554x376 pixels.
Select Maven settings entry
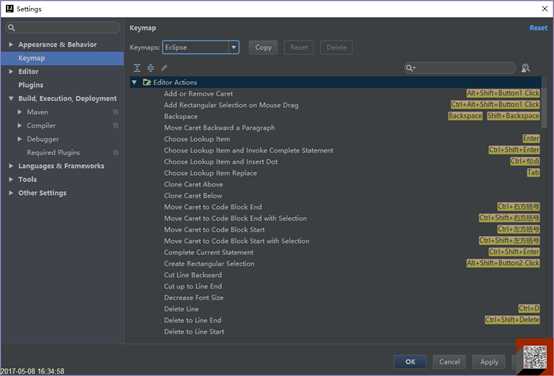coord(37,112)
